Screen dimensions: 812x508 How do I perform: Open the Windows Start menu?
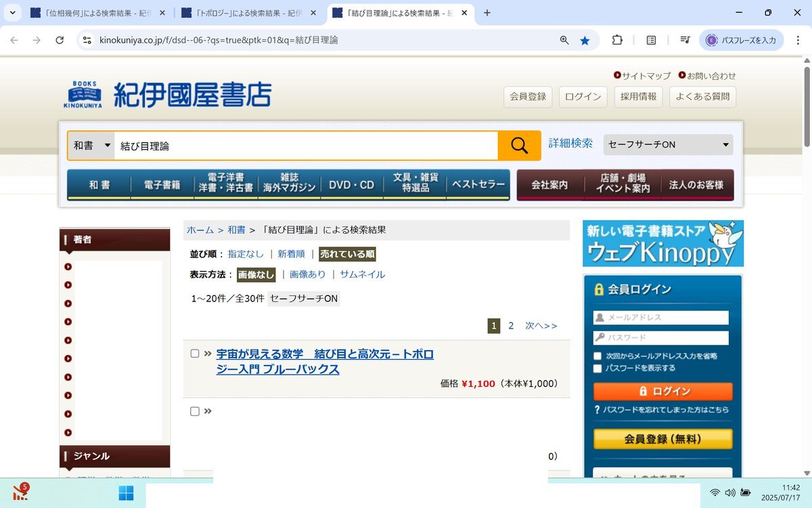(126, 493)
